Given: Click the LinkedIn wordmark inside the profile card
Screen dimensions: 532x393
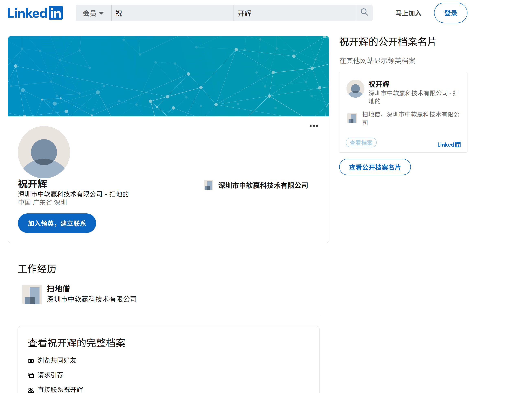Looking at the screenshot, I should point(449,144).
